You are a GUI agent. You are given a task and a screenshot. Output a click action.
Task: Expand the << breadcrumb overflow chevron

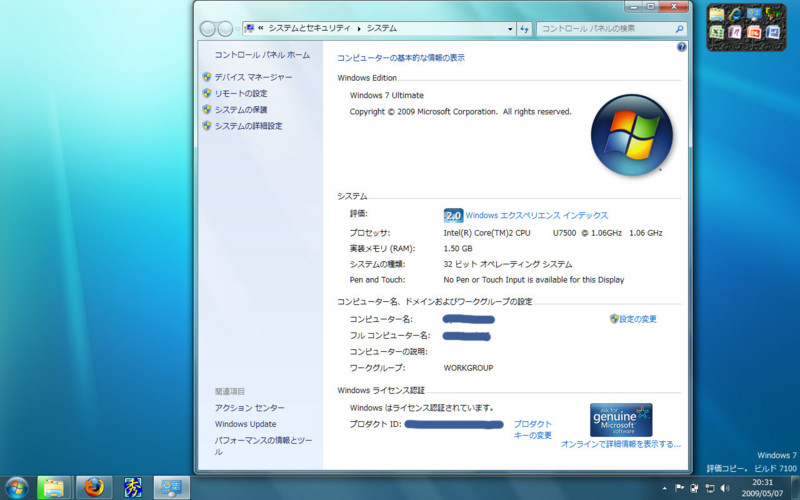261,29
